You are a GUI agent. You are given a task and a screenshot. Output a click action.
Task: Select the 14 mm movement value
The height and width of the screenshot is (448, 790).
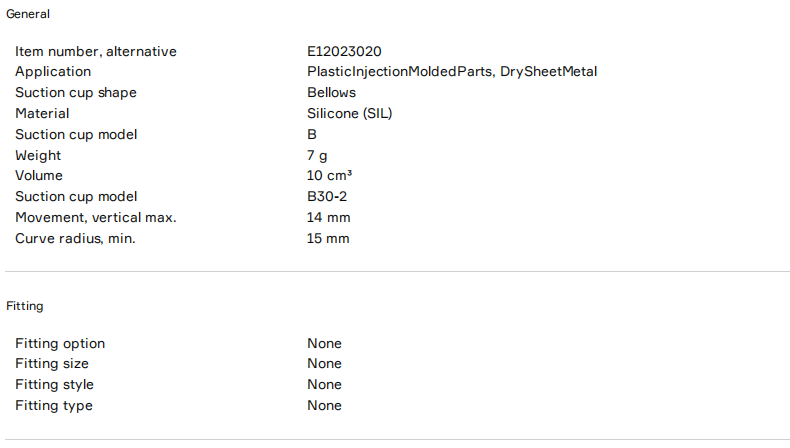point(328,217)
